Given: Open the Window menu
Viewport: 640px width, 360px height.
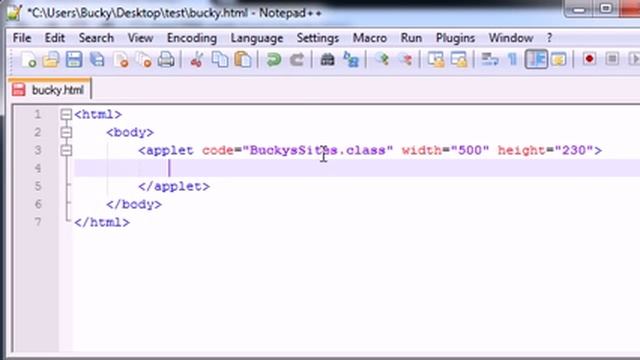Looking at the screenshot, I should (511, 38).
